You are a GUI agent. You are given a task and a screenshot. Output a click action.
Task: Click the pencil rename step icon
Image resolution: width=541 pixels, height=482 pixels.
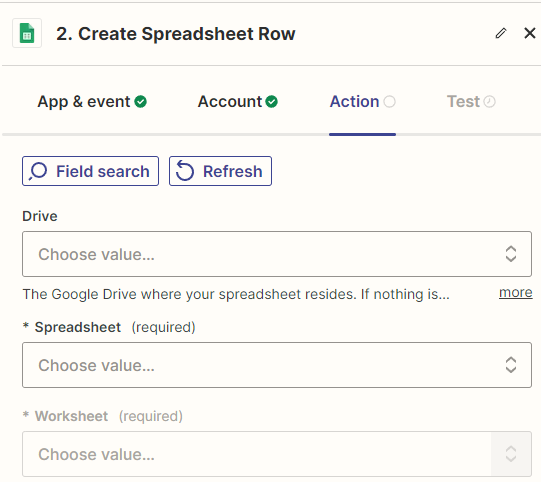pos(501,33)
